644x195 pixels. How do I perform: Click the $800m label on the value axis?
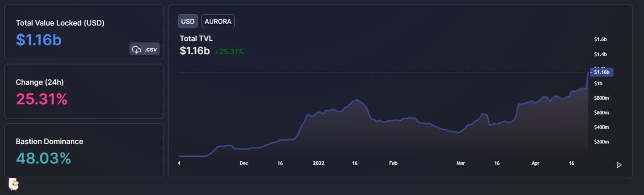click(601, 98)
